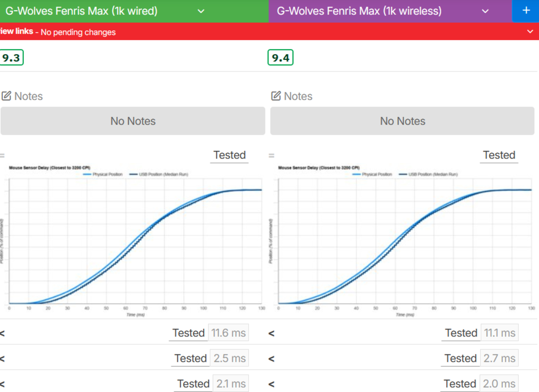Expand the red review links bar chevron
Image resolution: width=539 pixels, height=392 pixels.
coord(530,32)
